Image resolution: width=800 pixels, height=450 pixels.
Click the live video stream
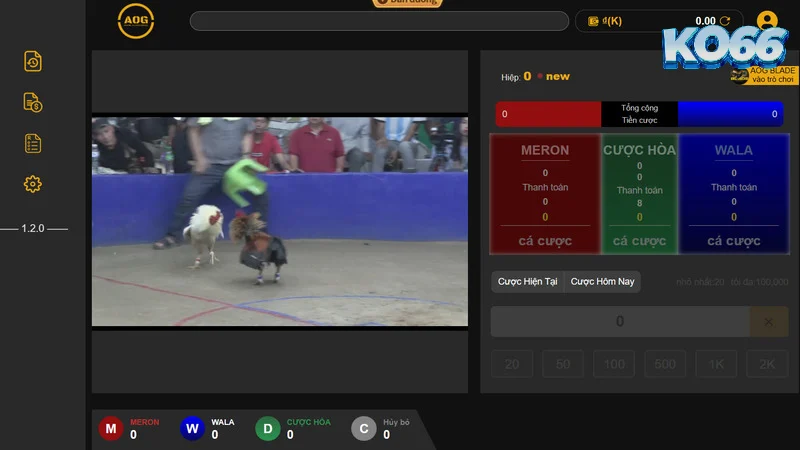click(280, 221)
